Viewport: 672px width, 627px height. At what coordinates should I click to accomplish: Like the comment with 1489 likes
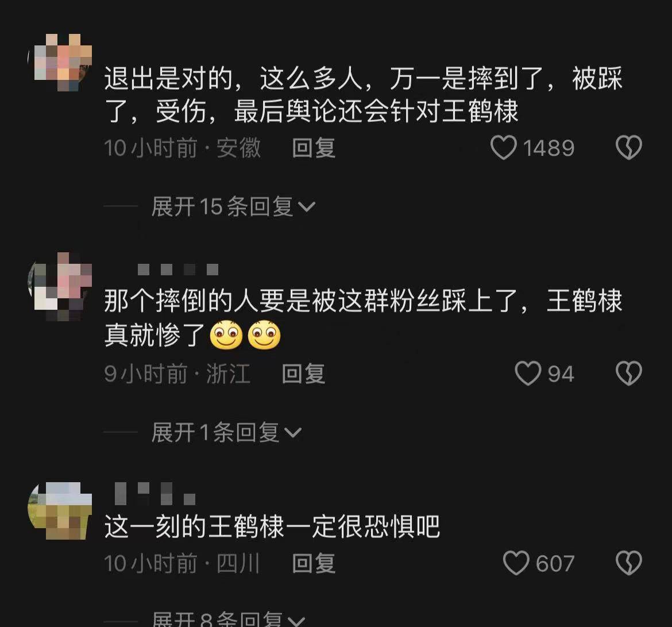coord(504,148)
